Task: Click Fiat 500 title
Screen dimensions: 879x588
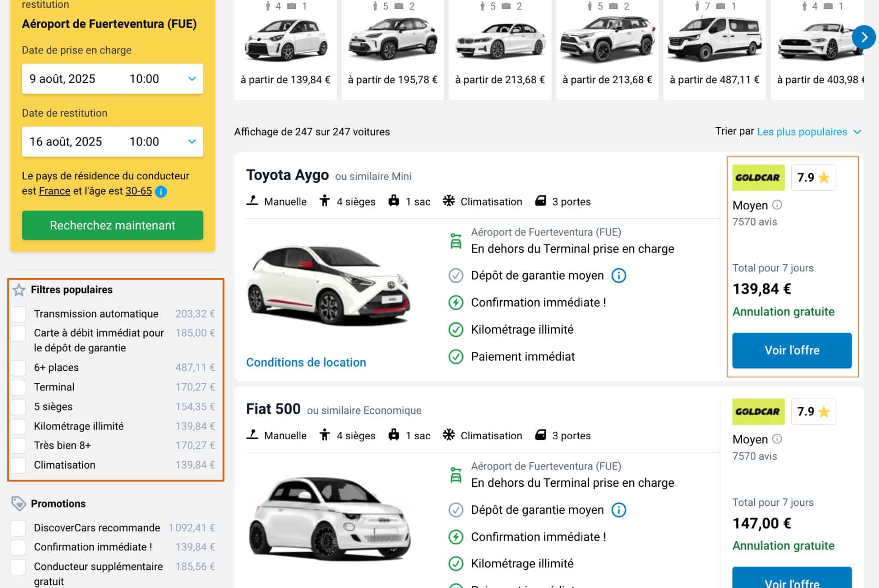Action: tap(273, 409)
